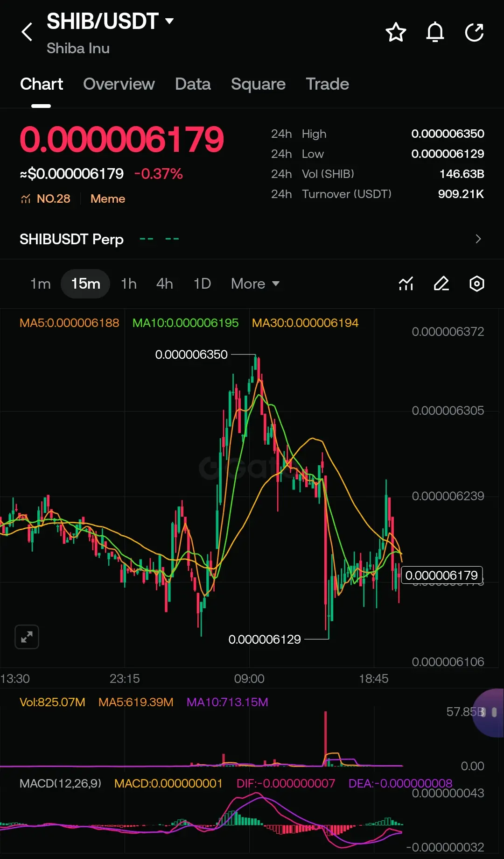The image size is (504, 859).
Task: Tap the Vol:825.07M volume label
Action: tap(52, 702)
